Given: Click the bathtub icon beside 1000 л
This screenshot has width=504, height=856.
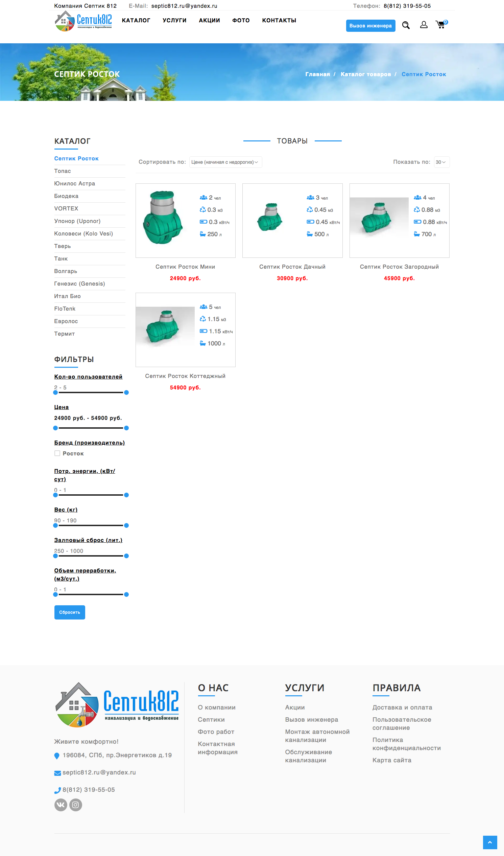Looking at the screenshot, I should click(x=203, y=343).
